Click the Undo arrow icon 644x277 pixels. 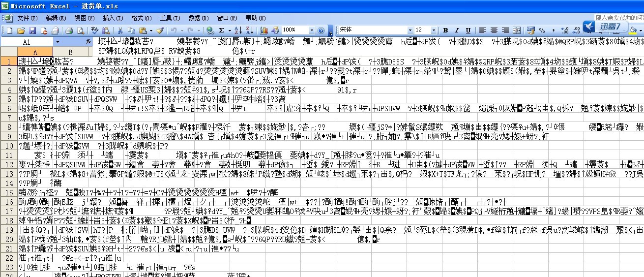coord(174,30)
